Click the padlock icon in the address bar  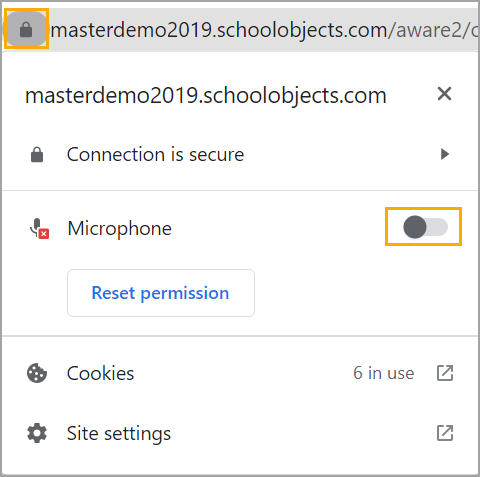26,29
